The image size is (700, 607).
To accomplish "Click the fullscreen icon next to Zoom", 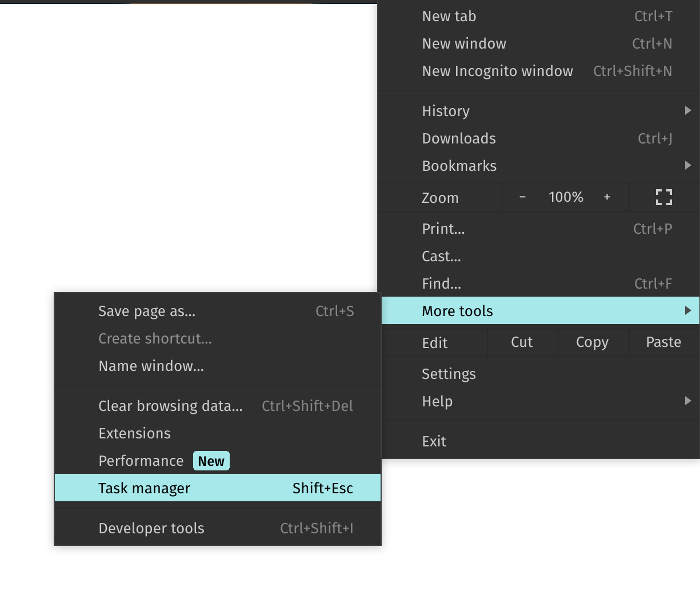I will 664,197.
